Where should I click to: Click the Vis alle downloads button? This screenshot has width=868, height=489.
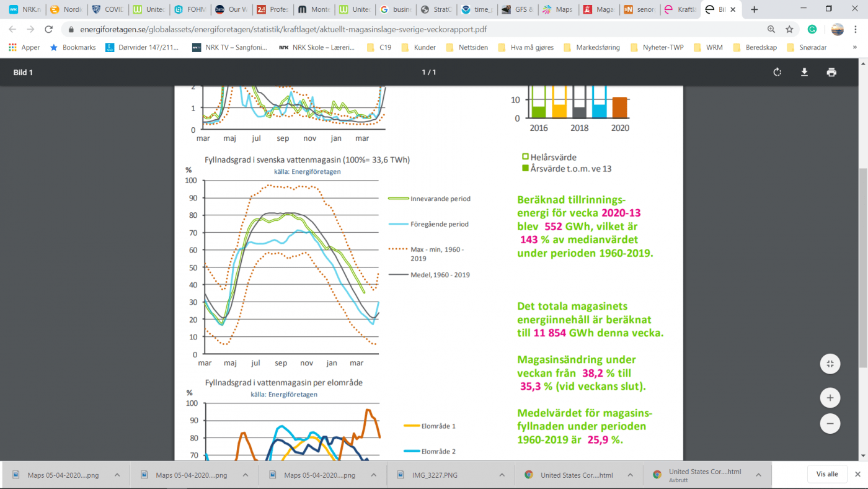(827, 474)
